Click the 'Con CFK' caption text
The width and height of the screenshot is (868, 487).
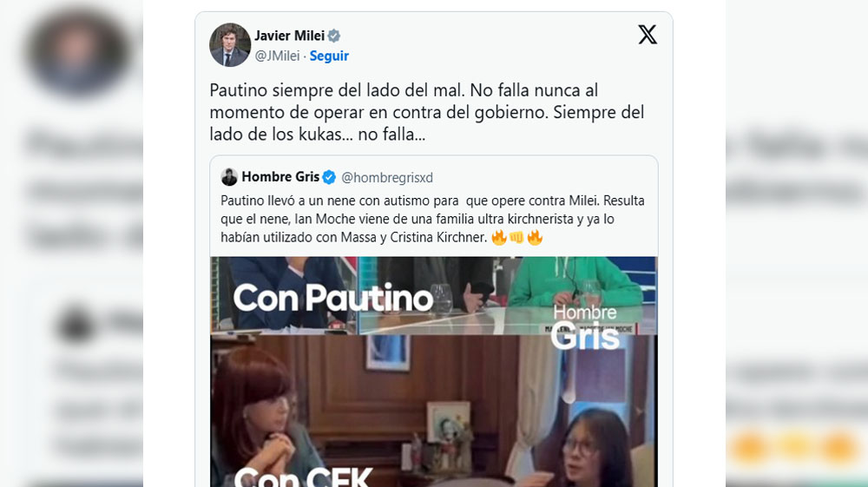coord(303,477)
